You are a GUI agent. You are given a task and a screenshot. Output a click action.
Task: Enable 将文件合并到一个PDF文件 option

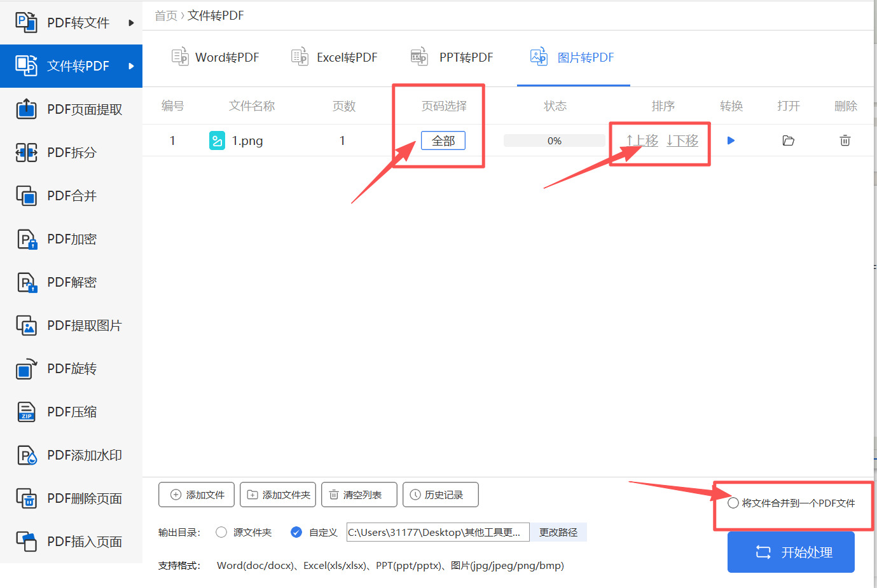[733, 502]
